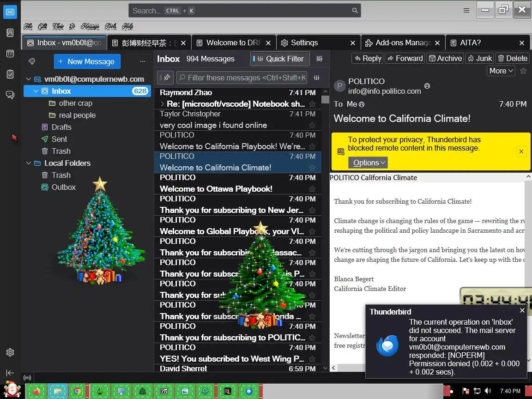The image size is (532, 399).
Task: Click Forward button
Action: [405, 58]
